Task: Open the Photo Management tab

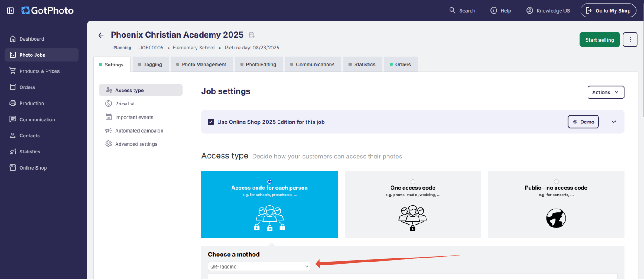Action: click(x=202, y=64)
